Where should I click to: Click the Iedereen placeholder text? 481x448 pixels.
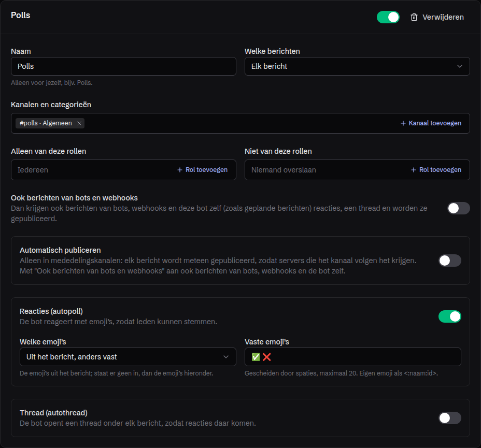[x=33, y=170]
